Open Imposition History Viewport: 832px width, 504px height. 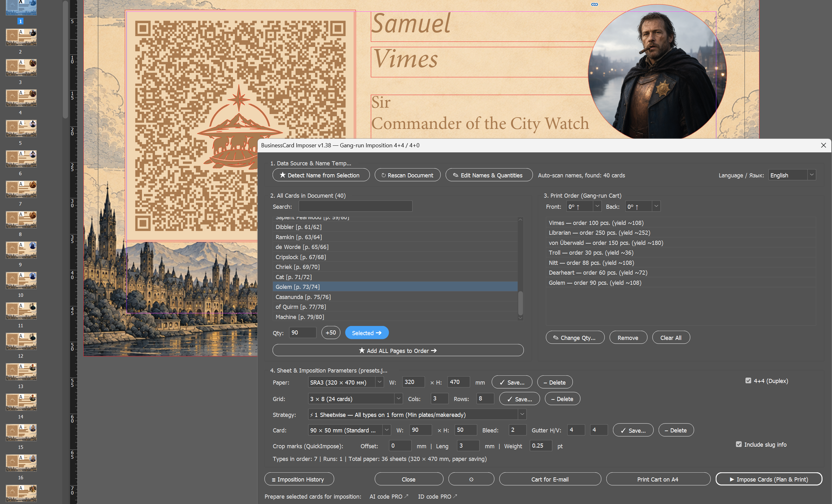299,479
